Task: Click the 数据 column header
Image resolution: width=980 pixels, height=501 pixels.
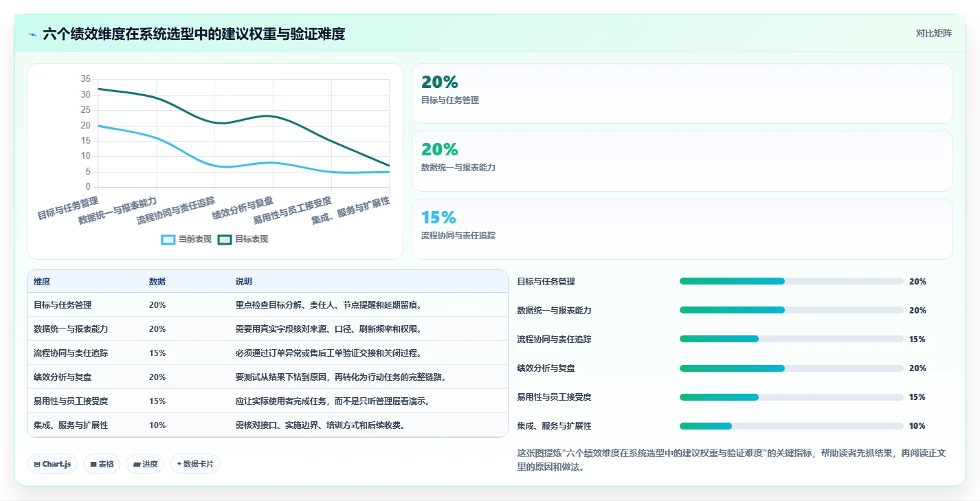Action: [x=157, y=282]
